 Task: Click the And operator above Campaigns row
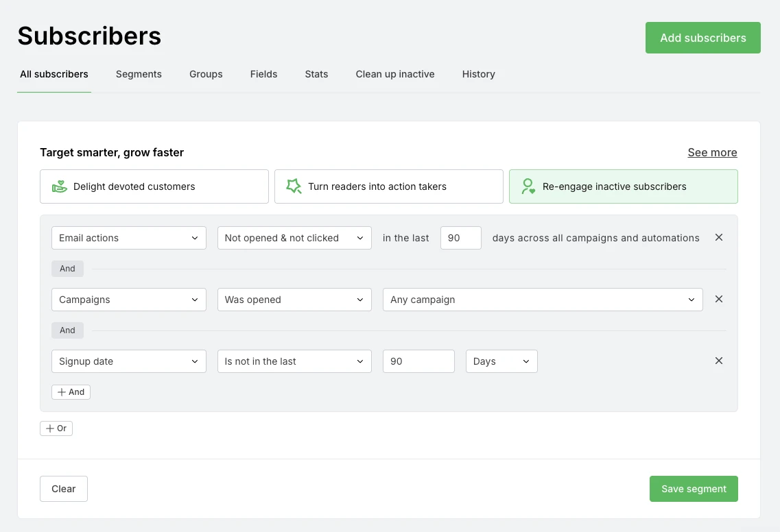(x=68, y=269)
